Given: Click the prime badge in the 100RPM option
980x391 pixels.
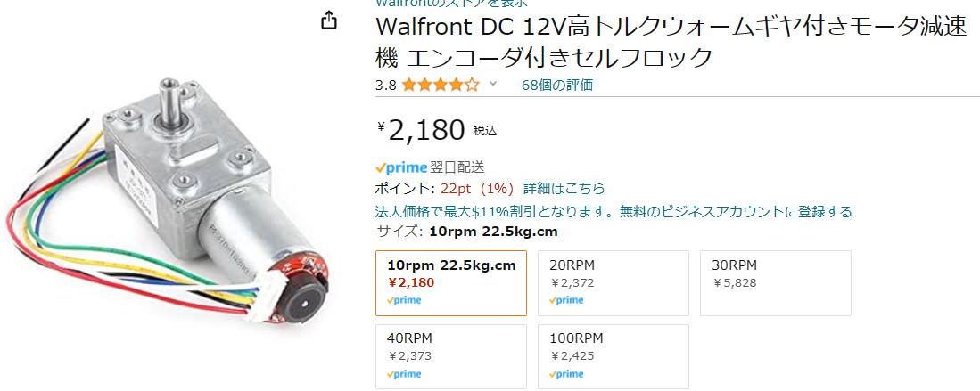Looking at the screenshot, I should tap(566, 374).
